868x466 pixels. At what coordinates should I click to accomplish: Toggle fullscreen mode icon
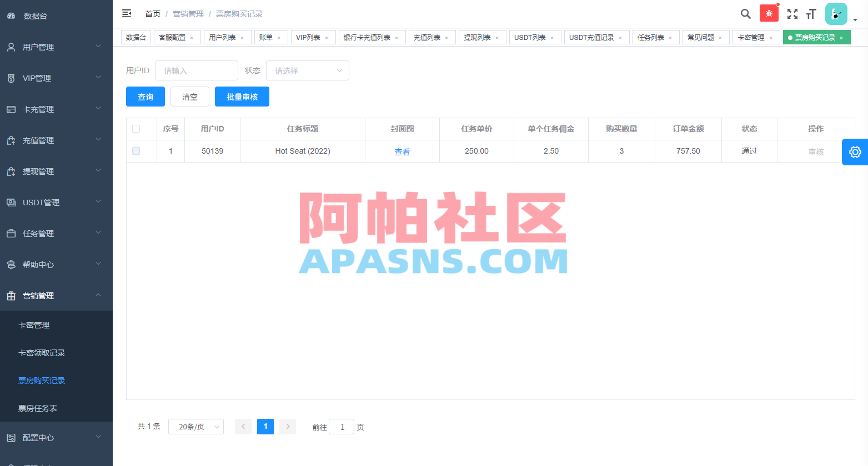pos(792,14)
